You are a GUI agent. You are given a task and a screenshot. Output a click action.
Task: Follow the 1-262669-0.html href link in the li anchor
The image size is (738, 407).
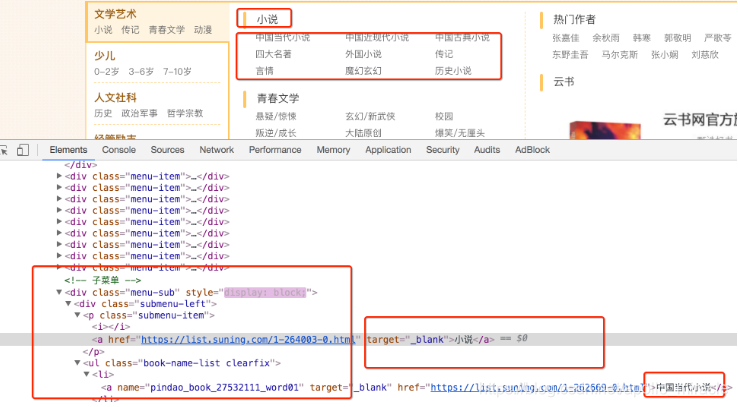tap(537, 387)
